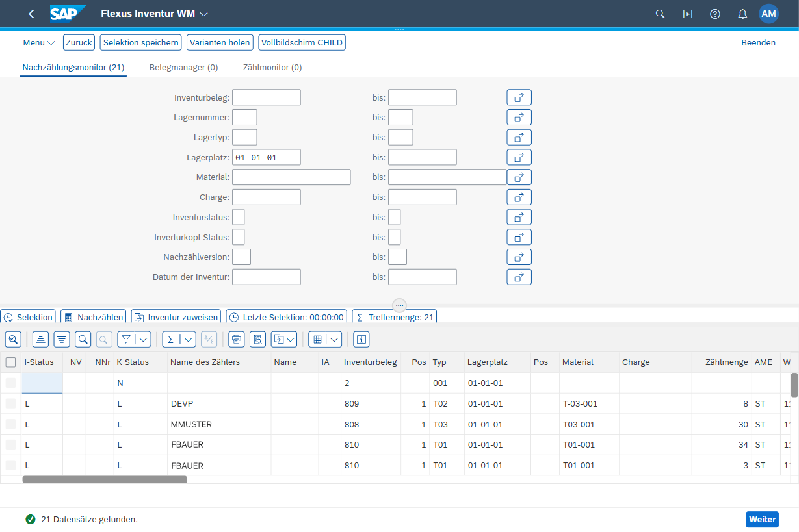Select the FBAUER row with Zählmenge 34
The height and width of the screenshot is (532, 799).
(x=10, y=445)
